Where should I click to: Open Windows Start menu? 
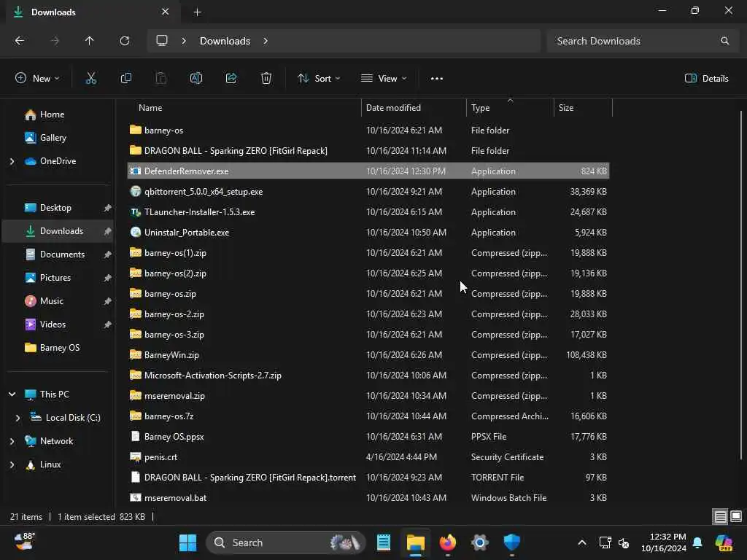(187, 542)
